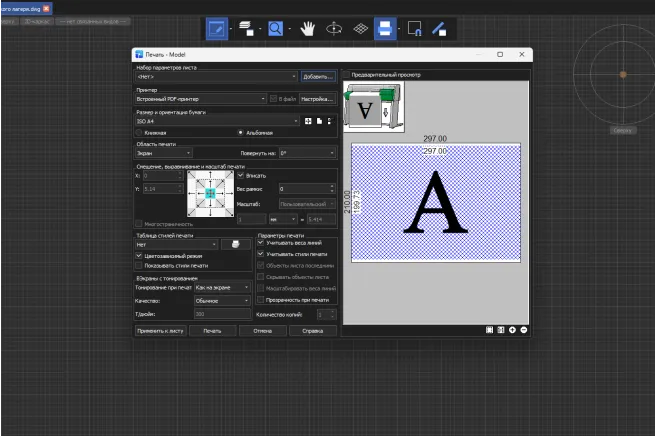This screenshot has width=656, height=436.
Task: Click the Печать button
Action: (x=211, y=330)
